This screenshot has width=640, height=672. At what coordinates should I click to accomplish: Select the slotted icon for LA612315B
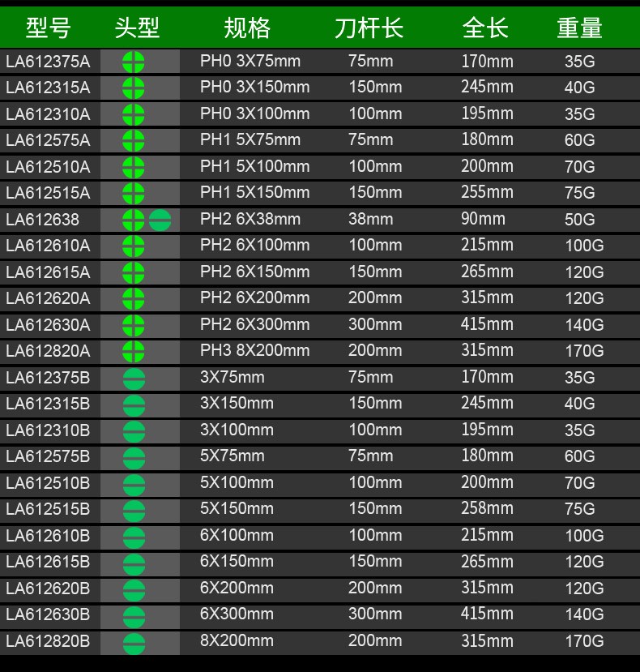(134, 405)
